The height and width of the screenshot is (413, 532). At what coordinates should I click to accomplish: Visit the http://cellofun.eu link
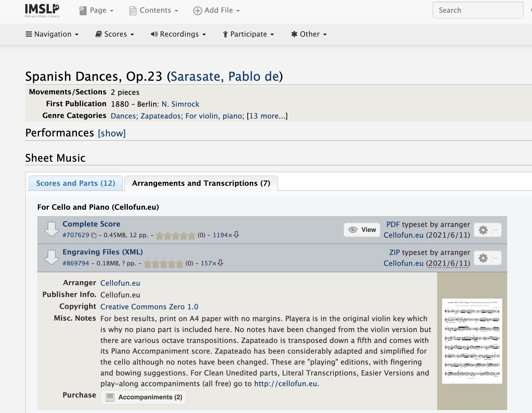click(286, 384)
